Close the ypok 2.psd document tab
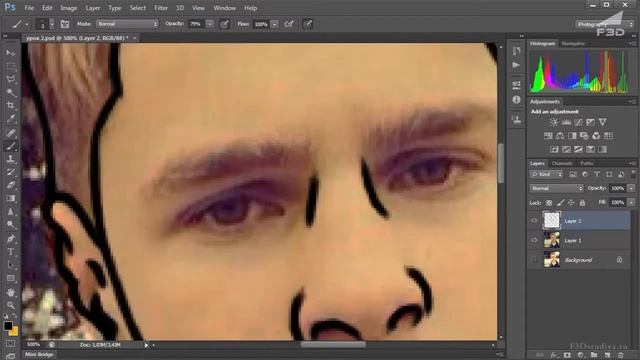The width and height of the screenshot is (640, 360). 134,38
